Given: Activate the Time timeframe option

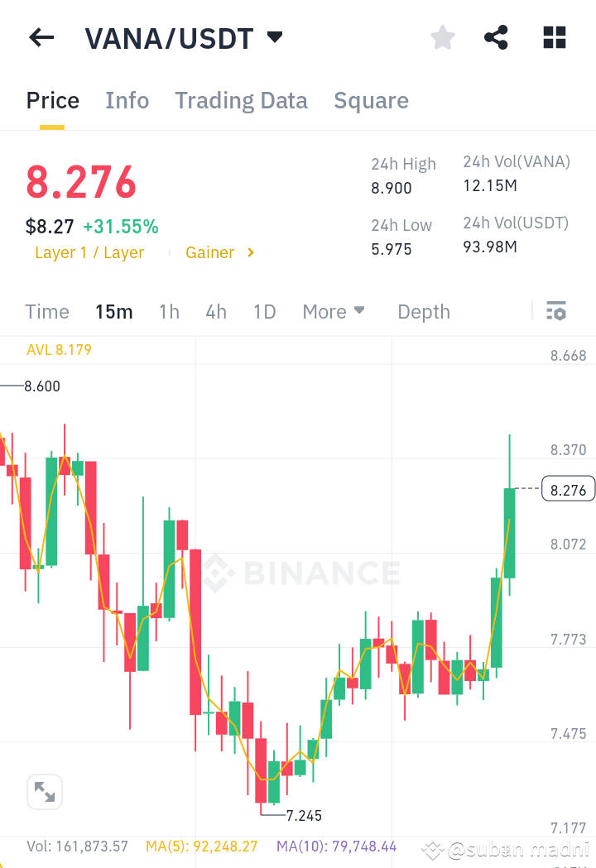Looking at the screenshot, I should pyautogui.click(x=46, y=311).
